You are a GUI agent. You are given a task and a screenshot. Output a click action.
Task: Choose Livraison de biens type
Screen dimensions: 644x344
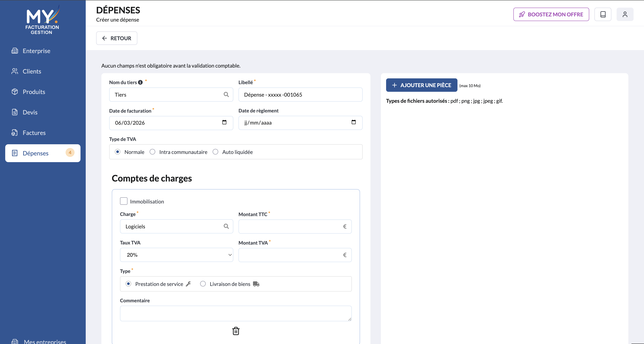click(x=203, y=284)
